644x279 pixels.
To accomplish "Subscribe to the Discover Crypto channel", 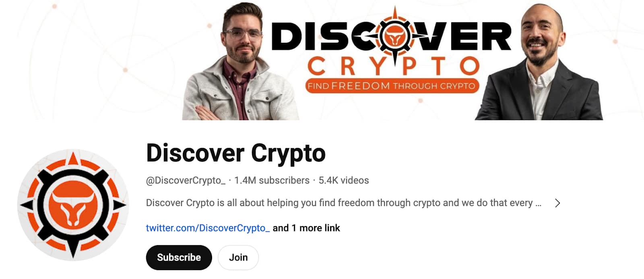I will 179,257.
